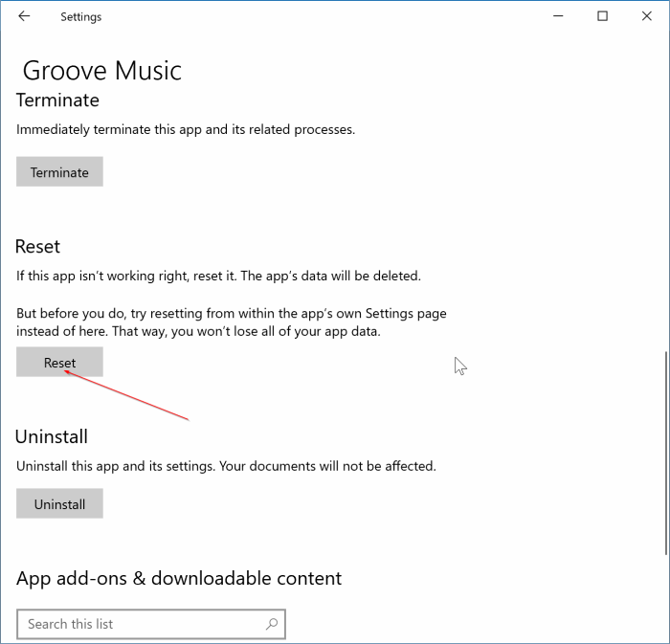This screenshot has height=644, width=670.
Task: Click 'App add-ons & downloadable content' heading
Action: click(x=179, y=578)
